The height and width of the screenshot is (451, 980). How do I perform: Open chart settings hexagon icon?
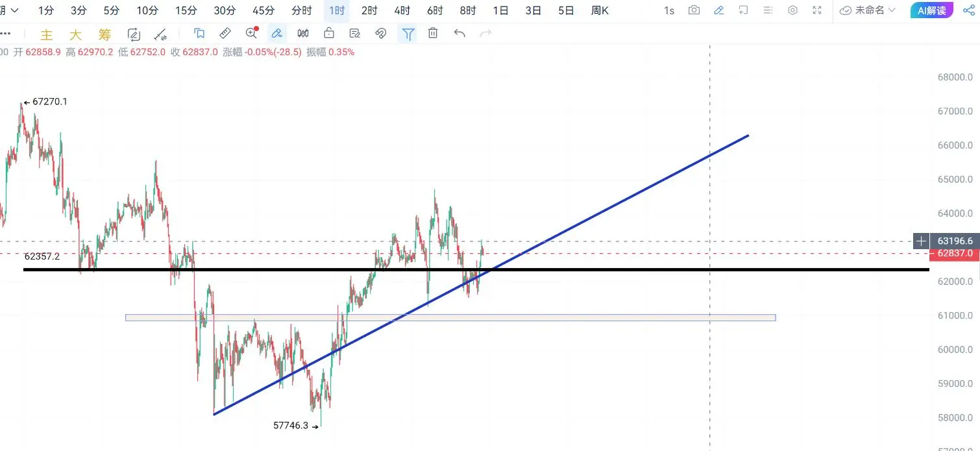(792, 10)
